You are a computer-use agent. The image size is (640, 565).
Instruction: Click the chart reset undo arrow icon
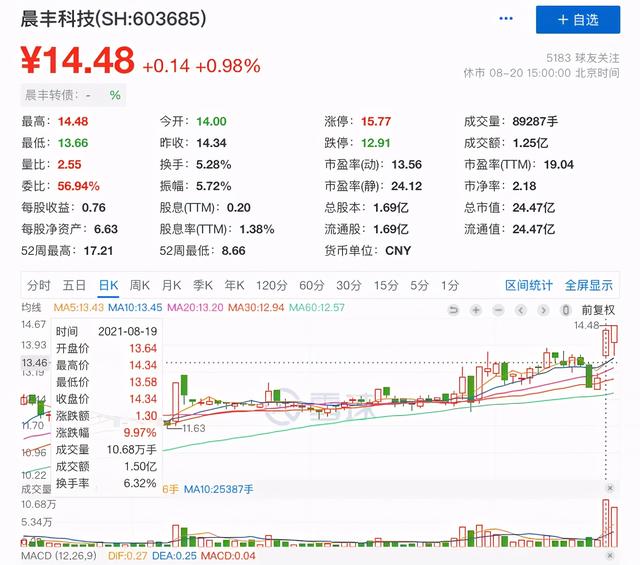pyautogui.click(x=453, y=310)
